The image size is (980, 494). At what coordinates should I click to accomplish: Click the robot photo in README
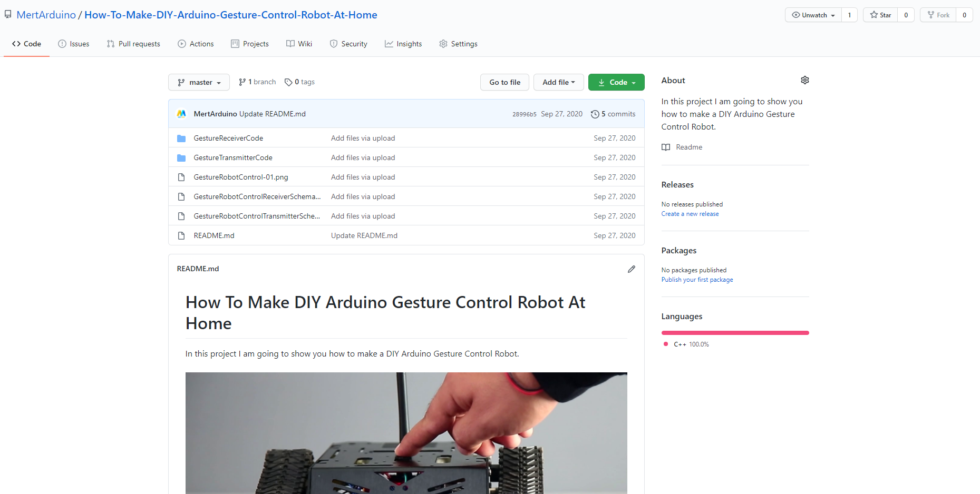pos(406,433)
